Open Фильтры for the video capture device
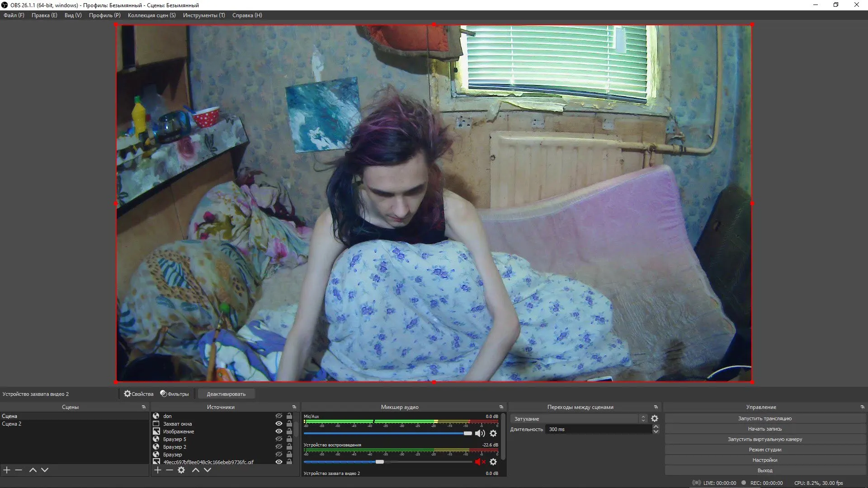Image resolution: width=868 pixels, height=488 pixels. point(175,394)
